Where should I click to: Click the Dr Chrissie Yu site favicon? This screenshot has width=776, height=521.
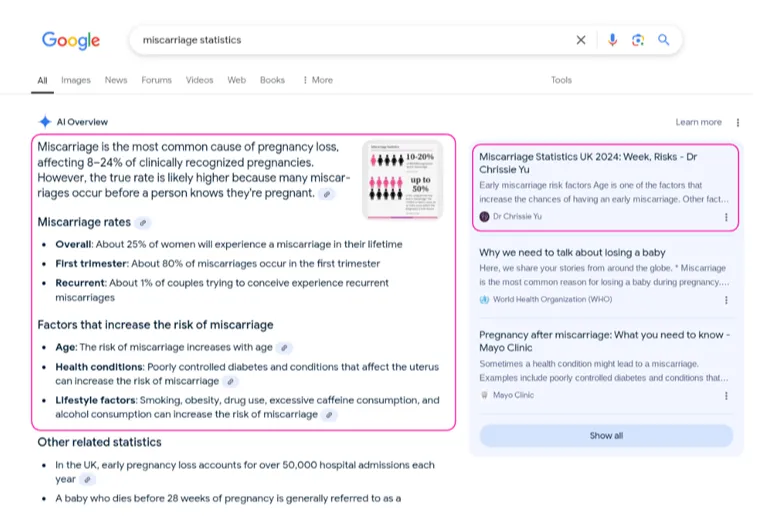coord(485,217)
